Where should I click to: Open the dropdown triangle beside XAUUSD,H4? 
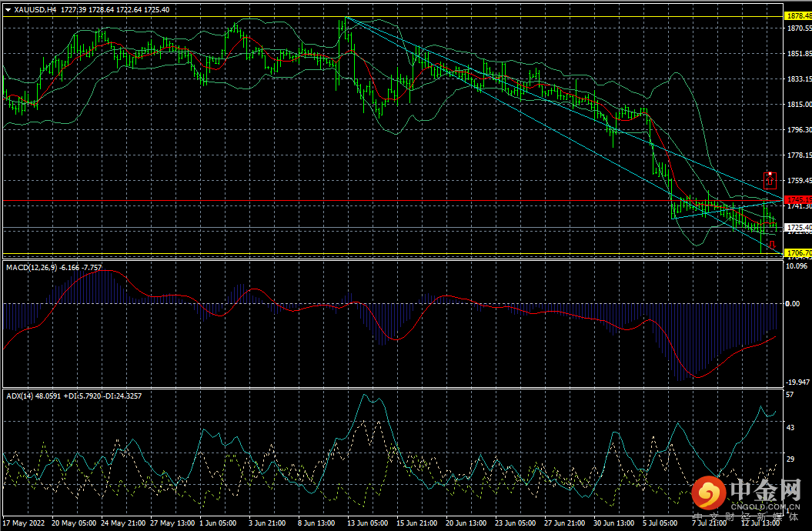click(8, 10)
